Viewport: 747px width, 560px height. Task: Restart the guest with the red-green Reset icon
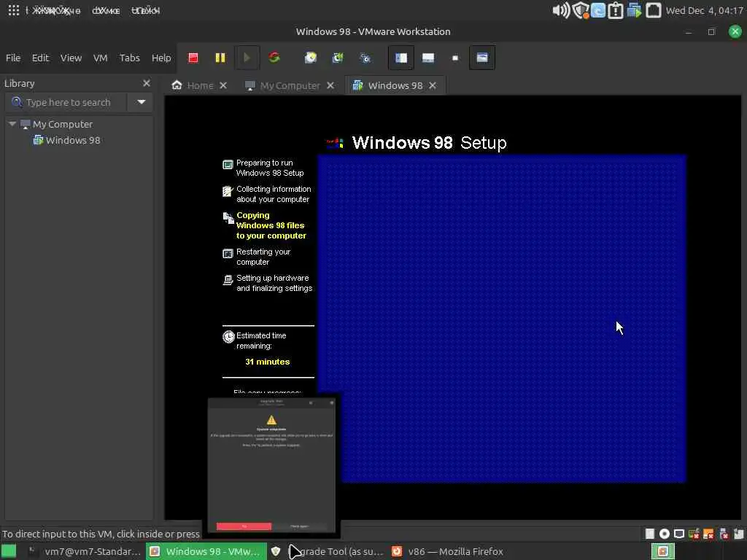pos(274,58)
